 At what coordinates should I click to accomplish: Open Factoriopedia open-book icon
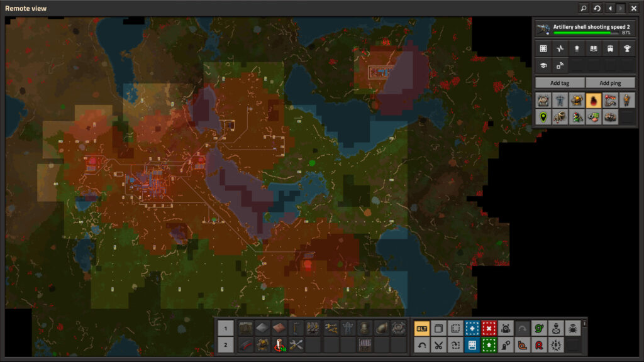click(594, 49)
